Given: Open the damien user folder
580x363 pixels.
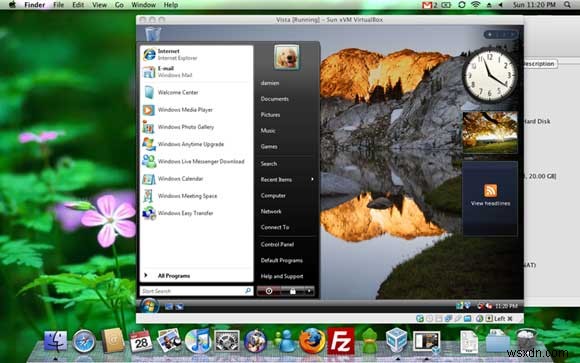Looking at the screenshot, I should [270, 83].
